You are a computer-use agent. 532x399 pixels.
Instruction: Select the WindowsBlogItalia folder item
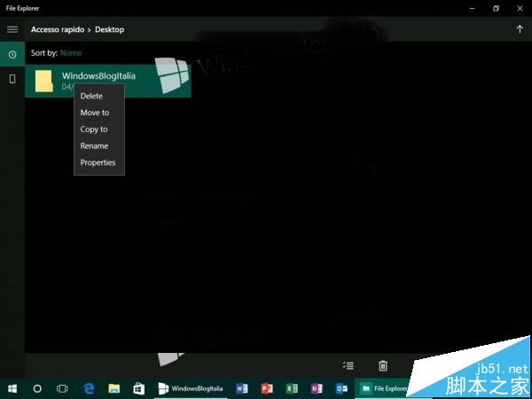108,81
